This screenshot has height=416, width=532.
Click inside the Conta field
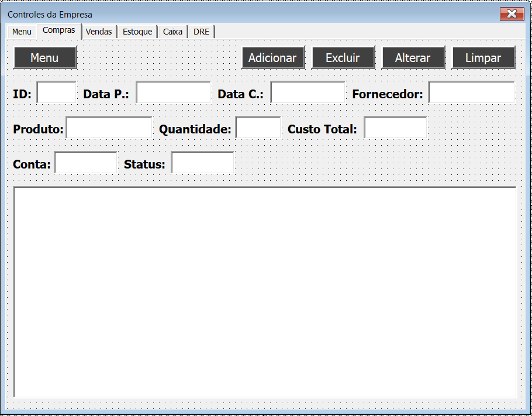[x=85, y=162]
